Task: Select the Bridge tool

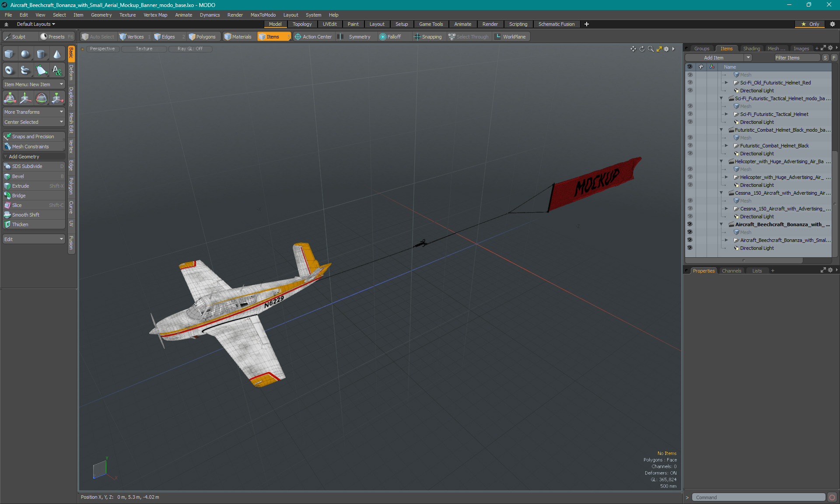Action: click(x=19, y=196)
